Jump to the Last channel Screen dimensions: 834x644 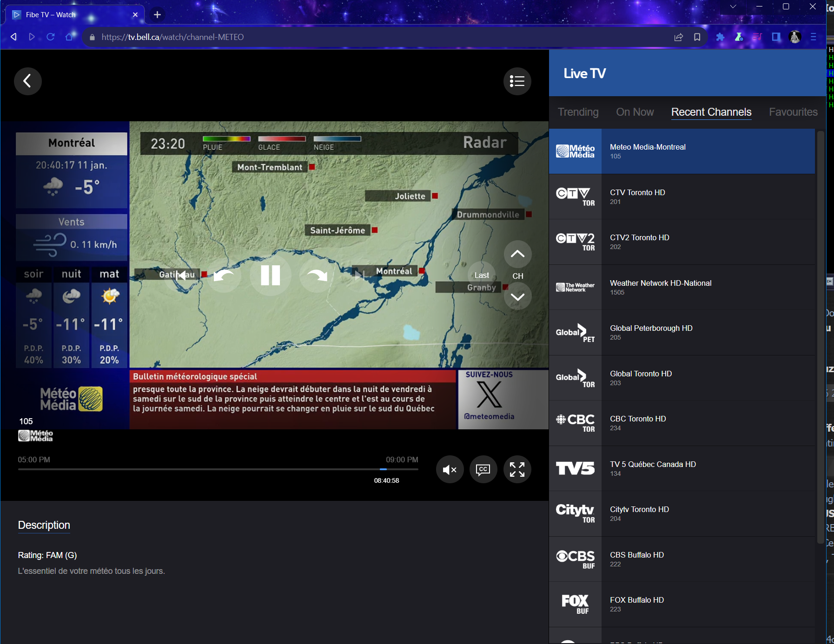(482, 276)
